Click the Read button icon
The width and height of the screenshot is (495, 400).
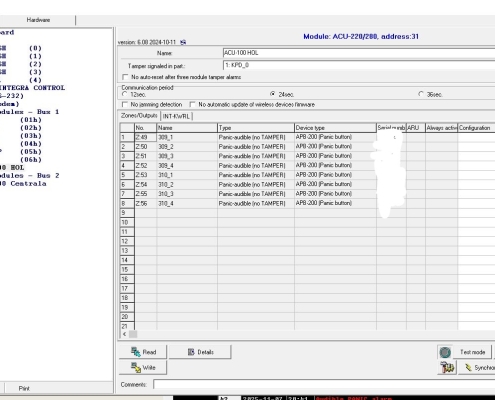[136, 352]
